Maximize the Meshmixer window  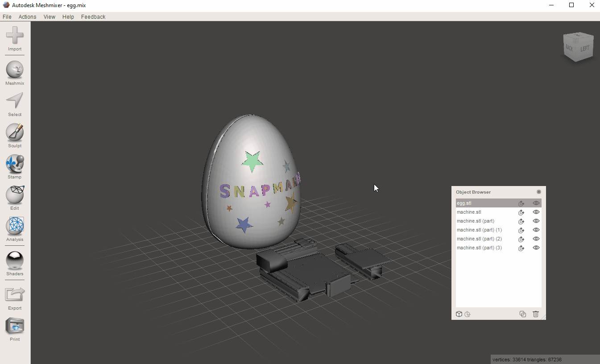pyautogui.click(x=571, y=5)
